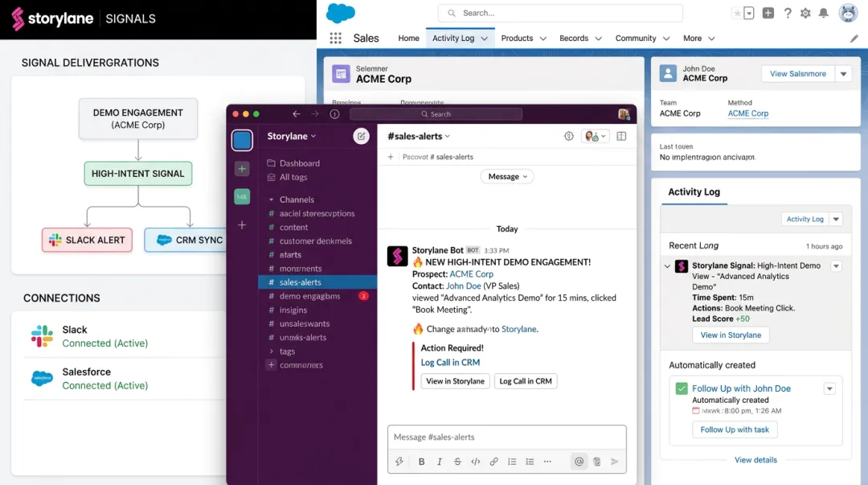Screen dimensions: 868x485
Task: Focus the Message #sales-alerts input
Action: tap(506, 438)
